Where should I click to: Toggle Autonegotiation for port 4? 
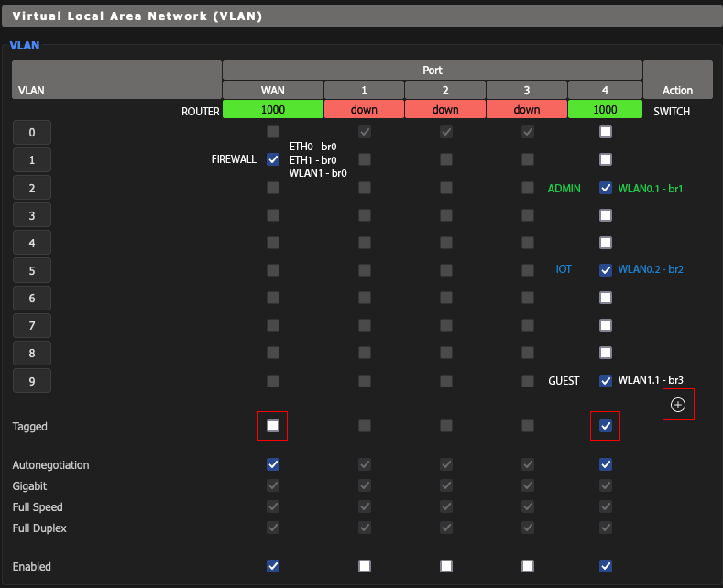pos(605,464)
